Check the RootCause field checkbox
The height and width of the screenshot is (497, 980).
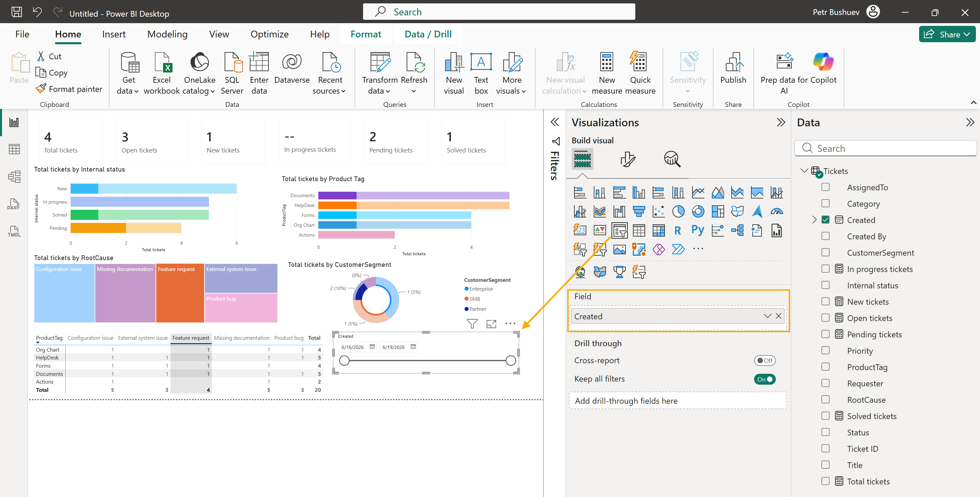pyautogui.click(x=826, y=400)
